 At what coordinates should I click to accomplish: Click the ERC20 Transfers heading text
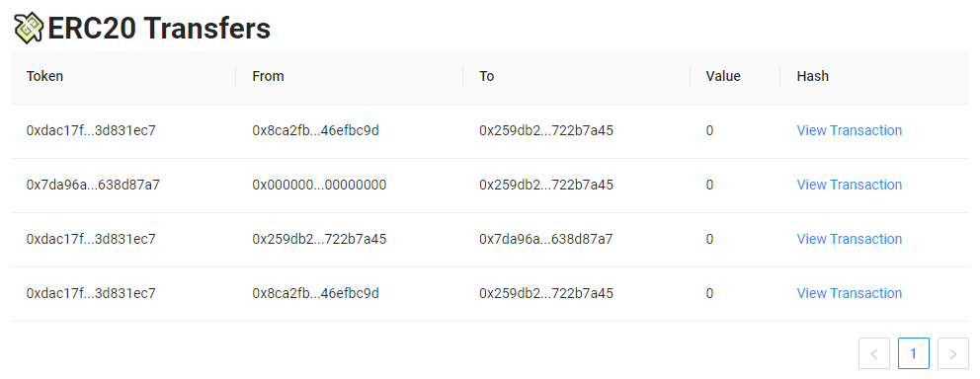pos(159,28)
